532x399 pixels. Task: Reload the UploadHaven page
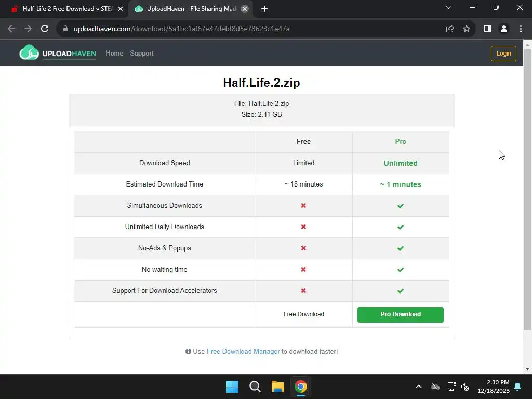tap(45, 29)
